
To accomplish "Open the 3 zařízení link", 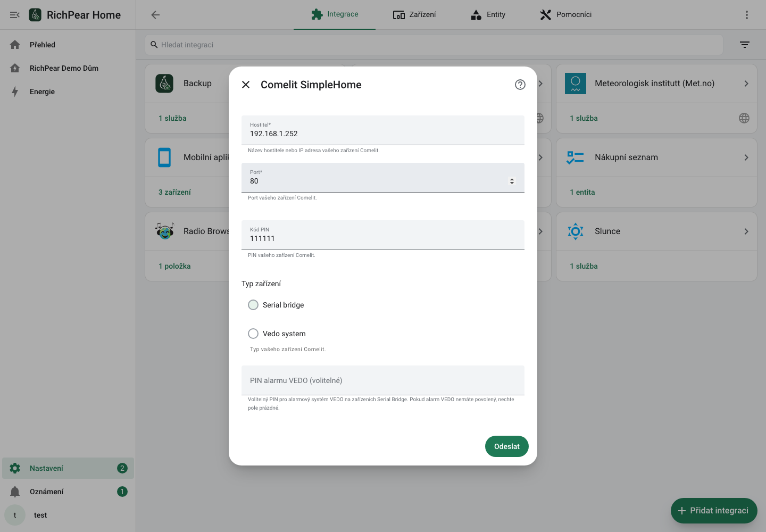I will (174, 192).
